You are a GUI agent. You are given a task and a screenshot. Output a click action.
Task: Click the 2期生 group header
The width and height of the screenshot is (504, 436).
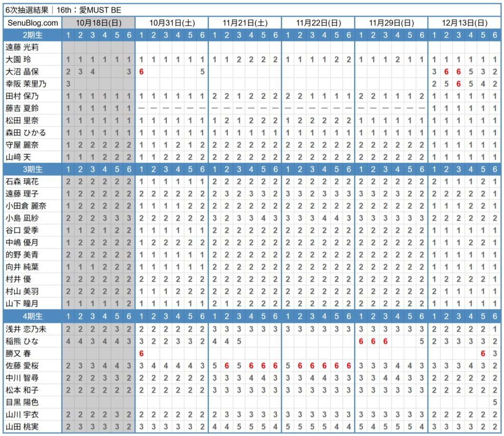coord(32,35)
